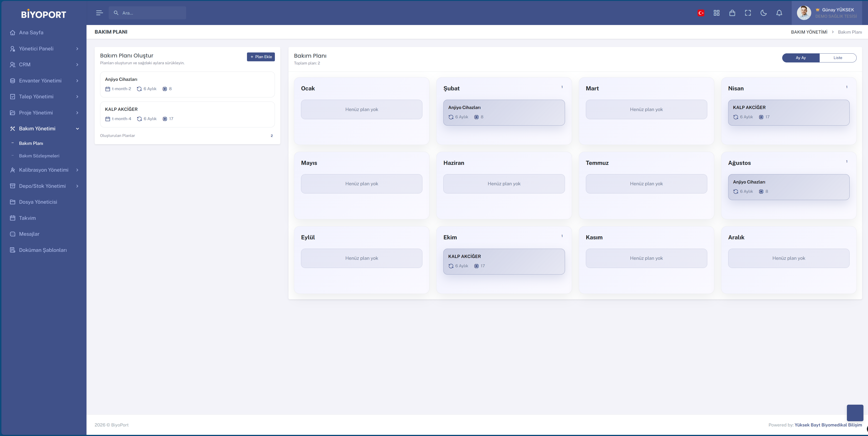Viewport: 868px width, 436px height.
Task: Open Yüksek Bayt Biyomedikal Bilişim link
Action: point(828,425)
